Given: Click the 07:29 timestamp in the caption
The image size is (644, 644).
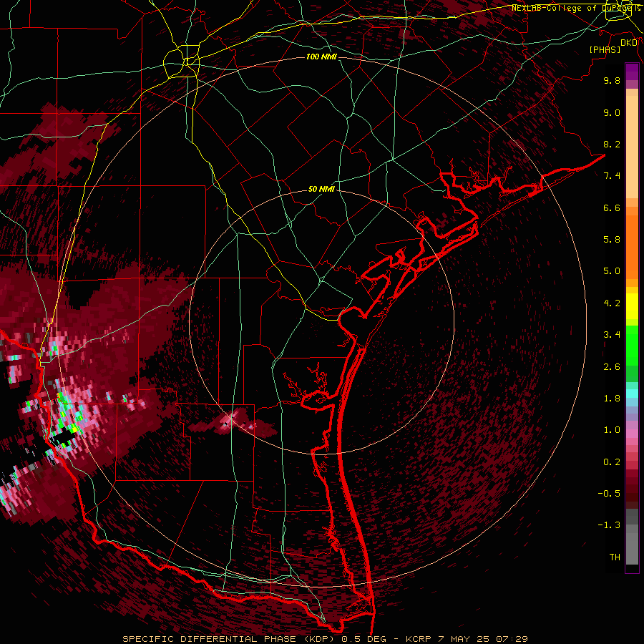Looking at the screenshot, I should (512, 639).
